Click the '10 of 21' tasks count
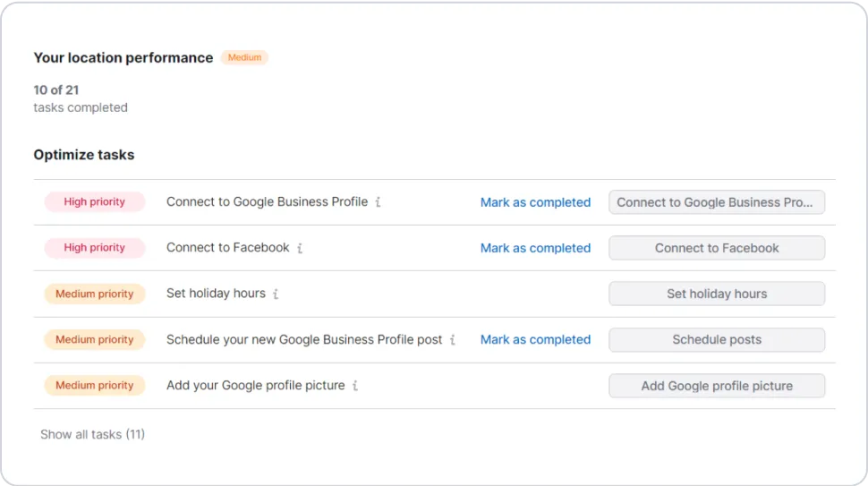Viewport: 868px width, 486px height. (56, 90)
